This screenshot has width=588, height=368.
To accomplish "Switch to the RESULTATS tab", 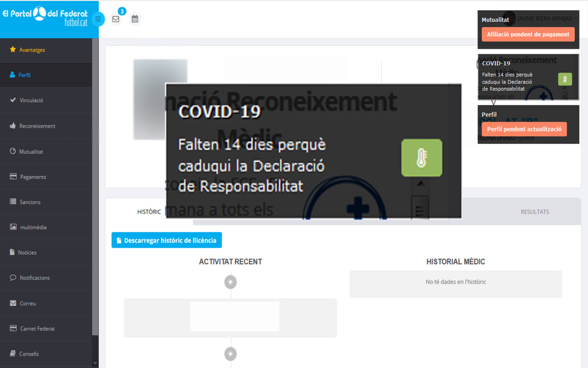I will (x=535, y=212).
